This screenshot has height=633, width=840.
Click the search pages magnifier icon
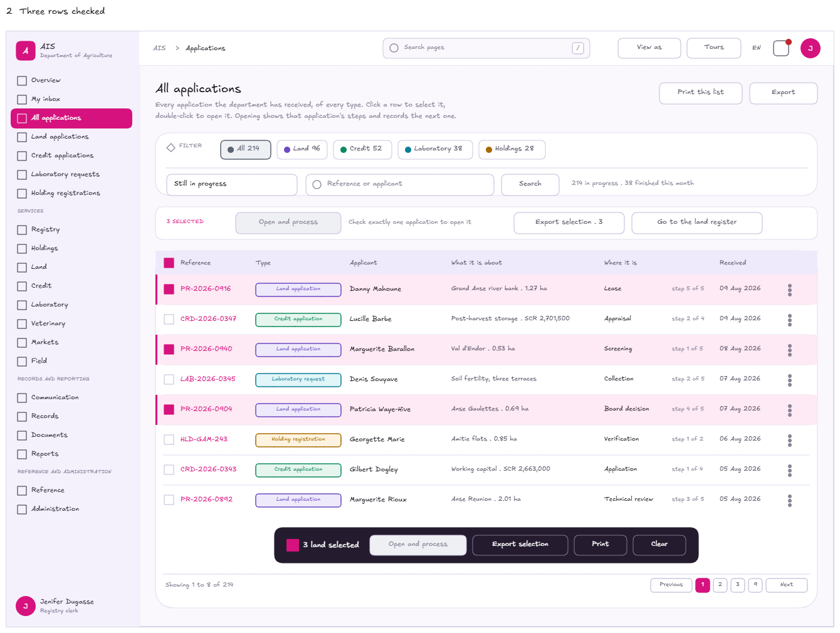394,48
